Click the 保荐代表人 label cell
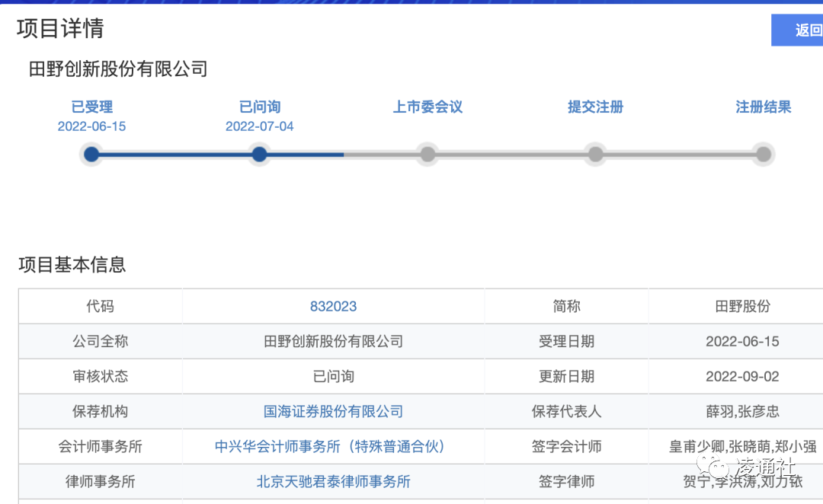 pos(566,412)
